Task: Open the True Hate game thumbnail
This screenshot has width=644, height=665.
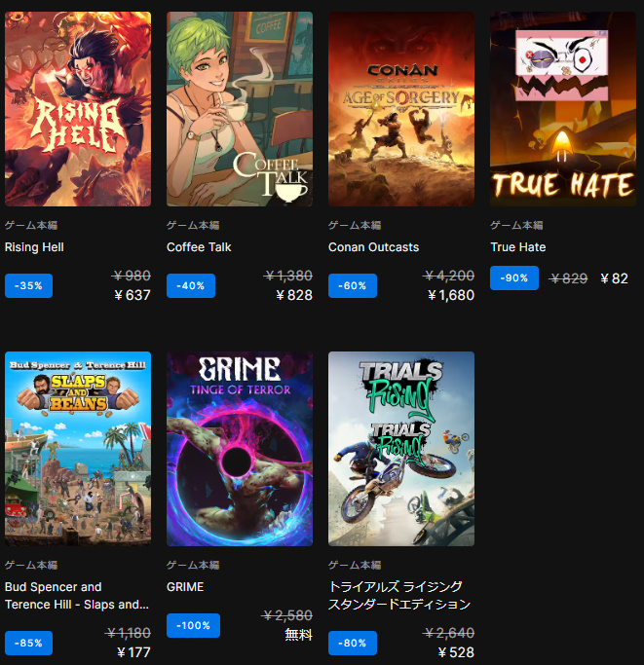Action: point(563,109)
